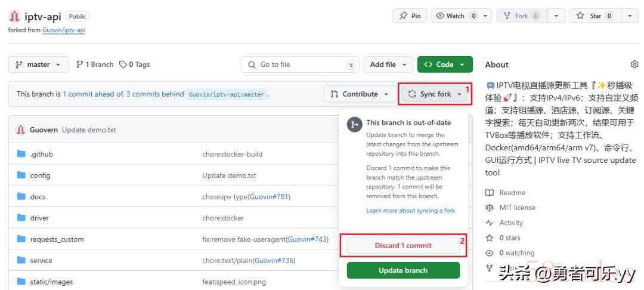Open the green Code dropdown button

[x=445, y=64]
